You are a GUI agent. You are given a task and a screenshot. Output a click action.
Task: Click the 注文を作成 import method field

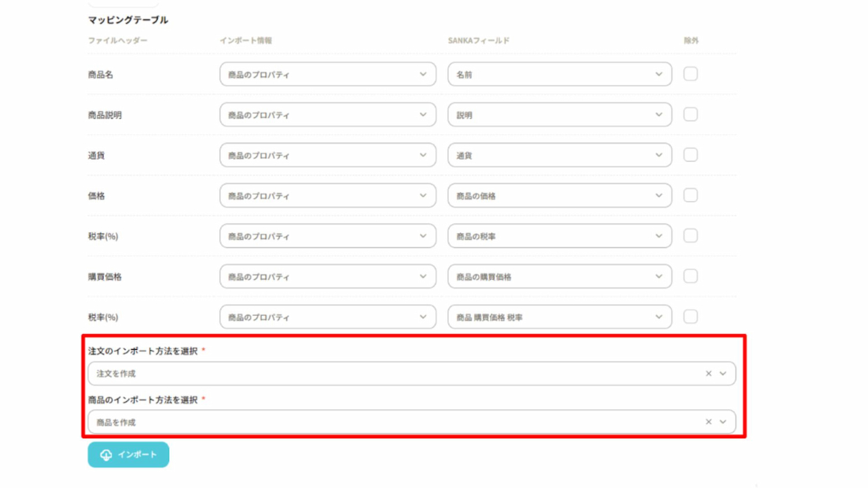(x=393, y=374)
